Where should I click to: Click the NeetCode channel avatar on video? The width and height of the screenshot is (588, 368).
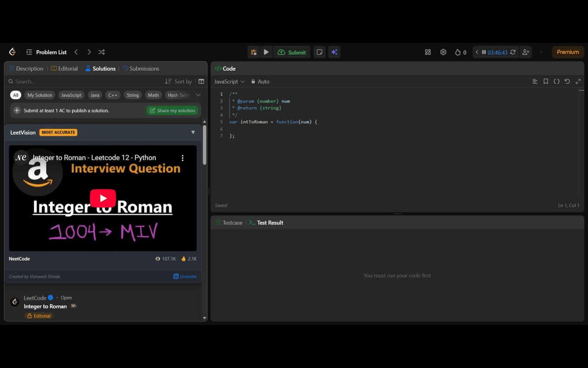point(21,158)
